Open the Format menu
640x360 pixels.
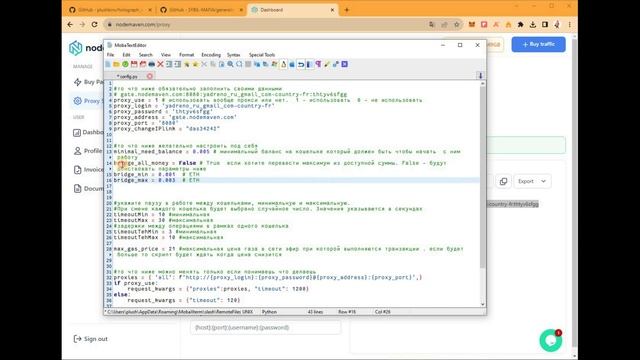pos(187,55)
